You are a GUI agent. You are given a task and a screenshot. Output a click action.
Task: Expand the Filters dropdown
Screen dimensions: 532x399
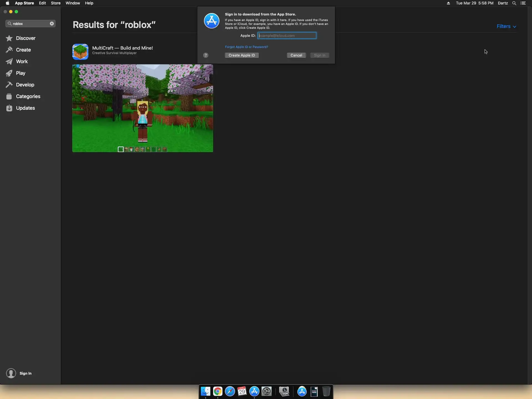506,26
